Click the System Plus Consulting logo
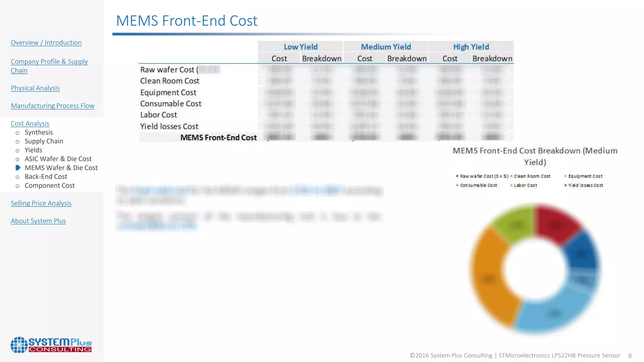The width and height of the screenshot is (644, 362). point(51,345)
